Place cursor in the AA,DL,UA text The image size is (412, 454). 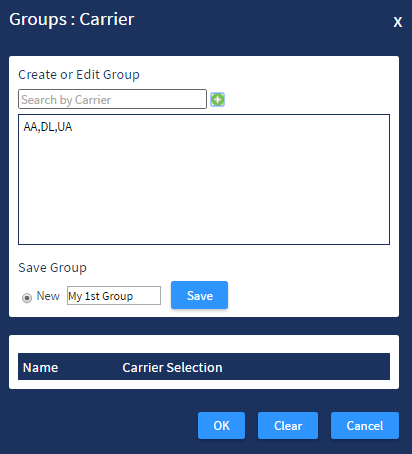pos(48,127)
